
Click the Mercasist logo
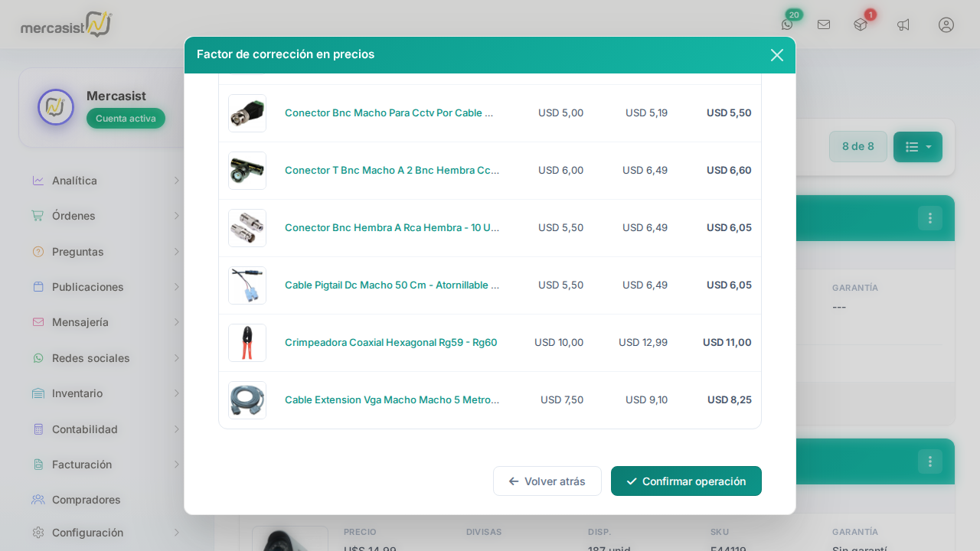(x=67, y=24)
